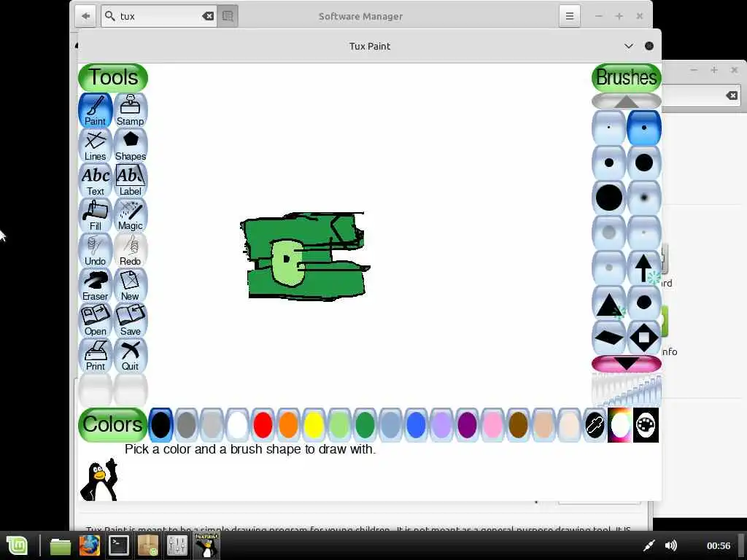Toggle Software Manager search options button
The width and height of the screenshot is (747, 560).
click(x=228, y=16)
